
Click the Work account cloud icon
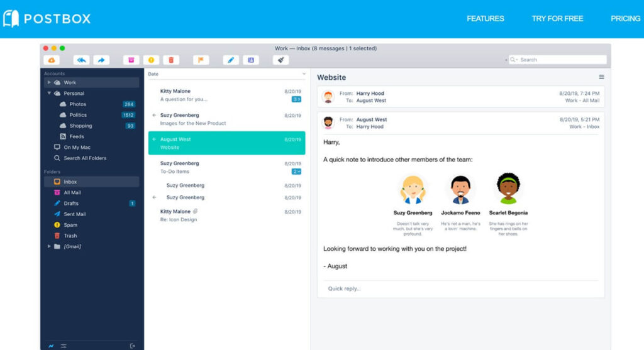(x=57, y=82)
